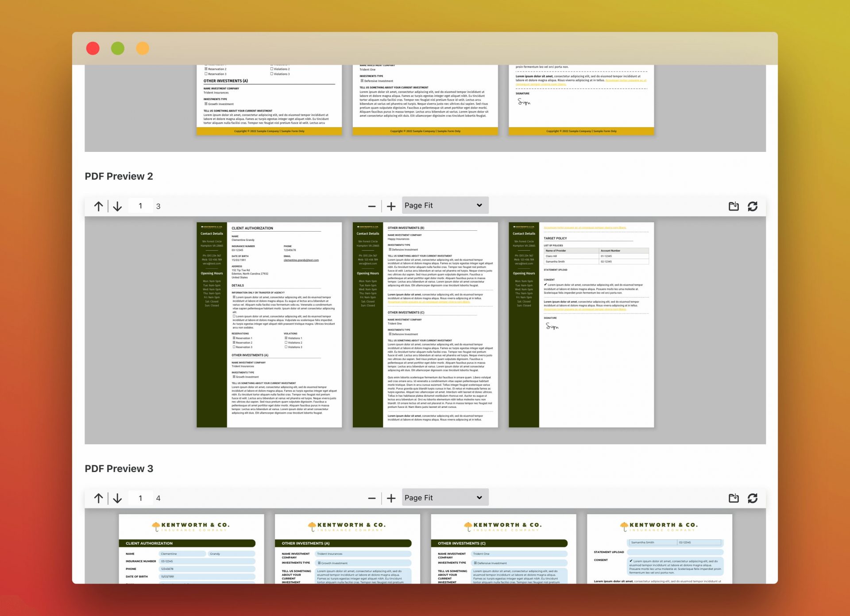Go to next page in PDF Preview 3

tap(117, 498)
